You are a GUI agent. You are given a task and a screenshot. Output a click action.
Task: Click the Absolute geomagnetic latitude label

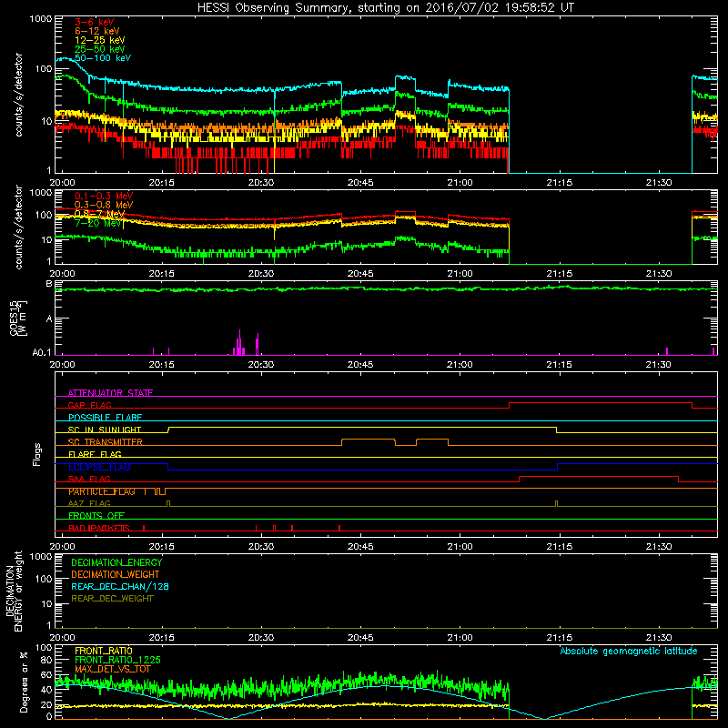[x=629, y=651]
